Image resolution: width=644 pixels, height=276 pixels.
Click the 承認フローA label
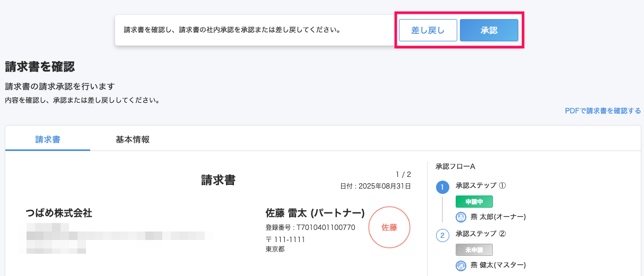[x=455, y=166]
